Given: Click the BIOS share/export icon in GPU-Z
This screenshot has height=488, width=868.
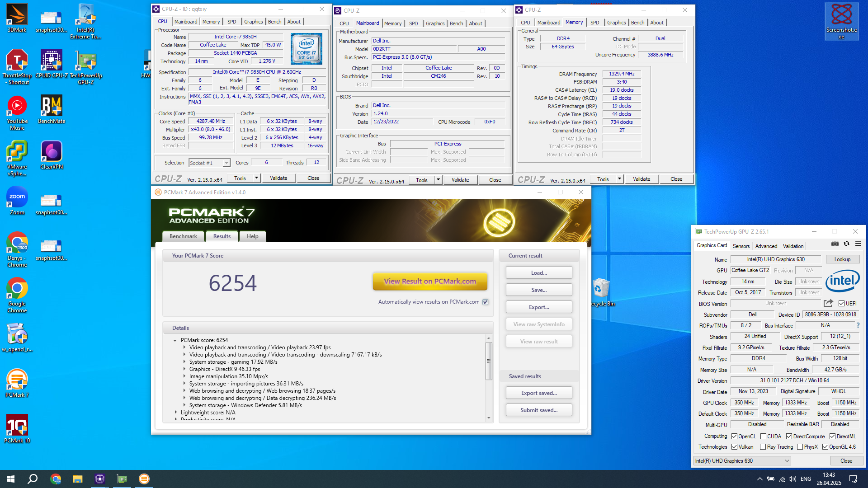Looking at the screenshot, I should point(828,303).
